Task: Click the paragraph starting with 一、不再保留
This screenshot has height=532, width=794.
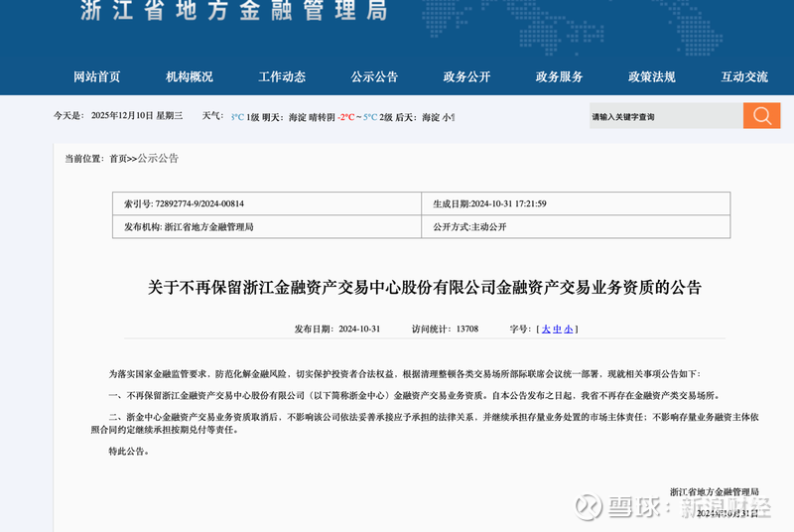Action: pos(415,395)
